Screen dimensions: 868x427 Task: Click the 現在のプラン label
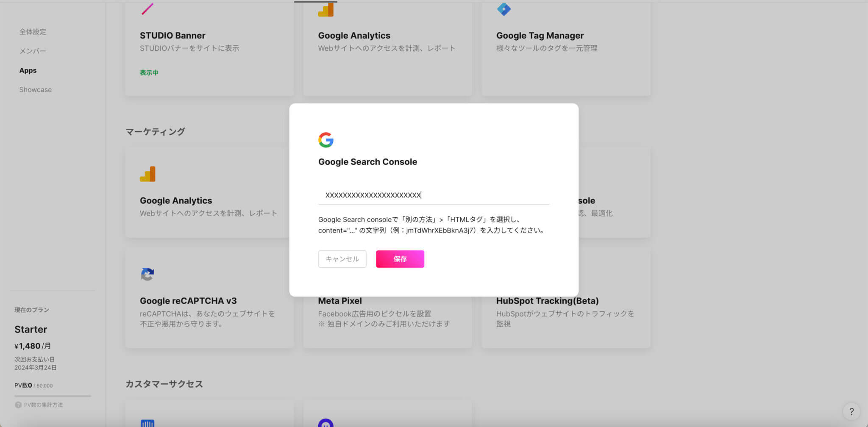point(32,310)
